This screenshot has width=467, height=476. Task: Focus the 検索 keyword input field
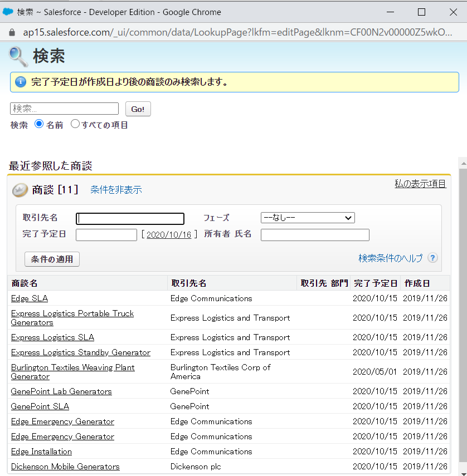point(64,109)
